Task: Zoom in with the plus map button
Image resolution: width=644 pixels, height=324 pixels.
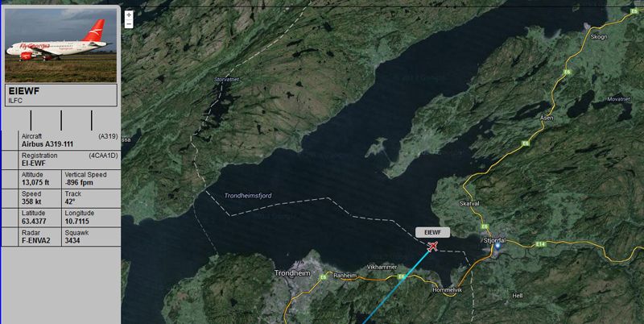Action: (129, 15)
